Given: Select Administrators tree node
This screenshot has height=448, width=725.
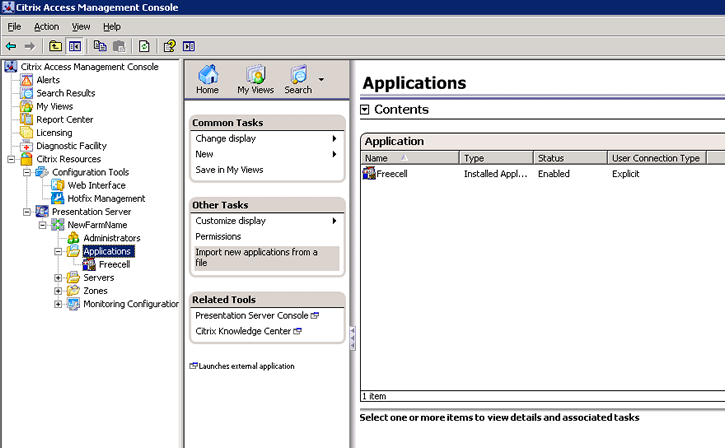Looking at the screenshot, I should coord(112,238).
